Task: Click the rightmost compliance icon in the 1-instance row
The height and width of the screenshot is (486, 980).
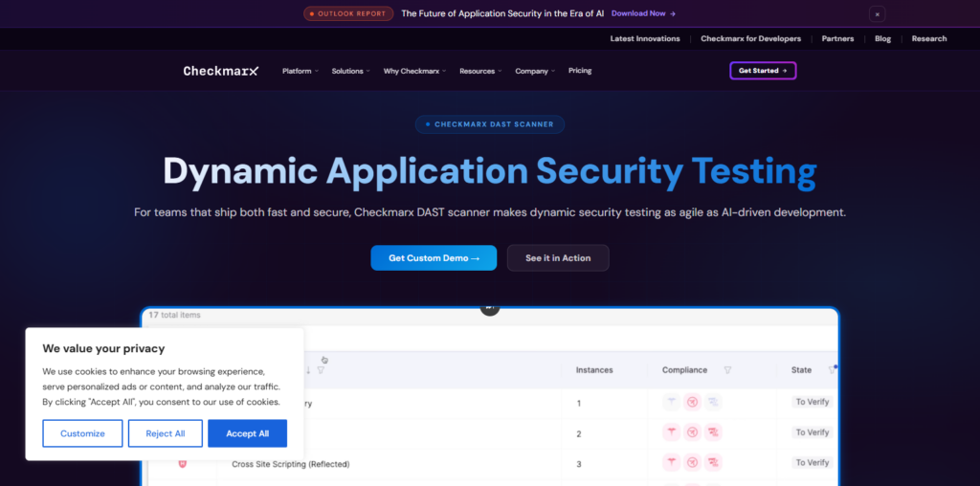Action: [x=712, y=403]
